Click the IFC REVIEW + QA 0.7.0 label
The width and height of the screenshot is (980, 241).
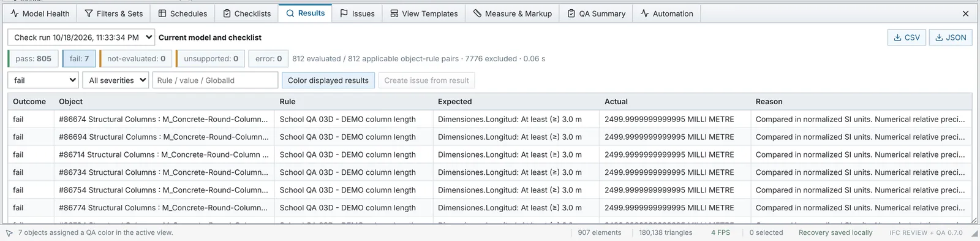tap(926, 233)
